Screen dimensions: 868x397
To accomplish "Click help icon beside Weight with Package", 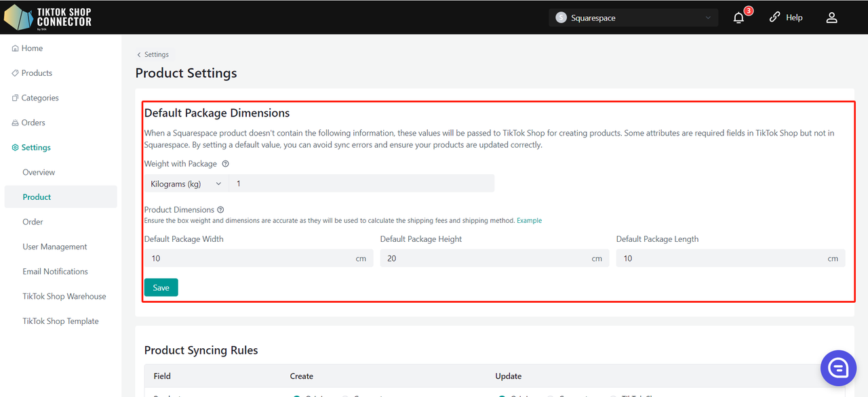I will [x=226, y=164].
